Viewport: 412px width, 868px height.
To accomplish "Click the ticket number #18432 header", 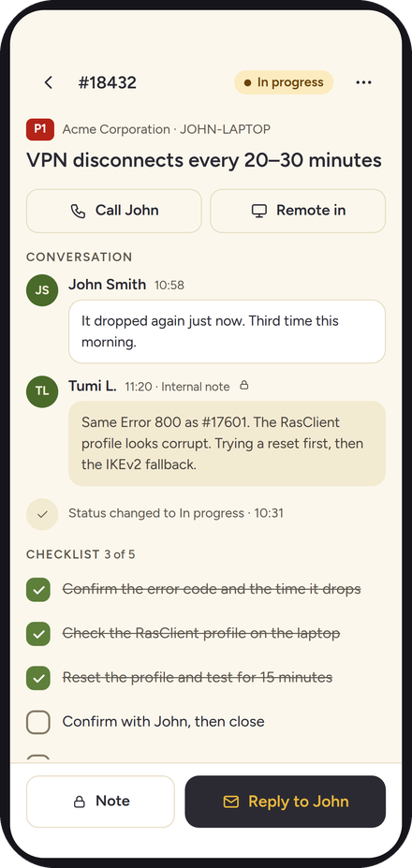I will [x=108, y=82].
